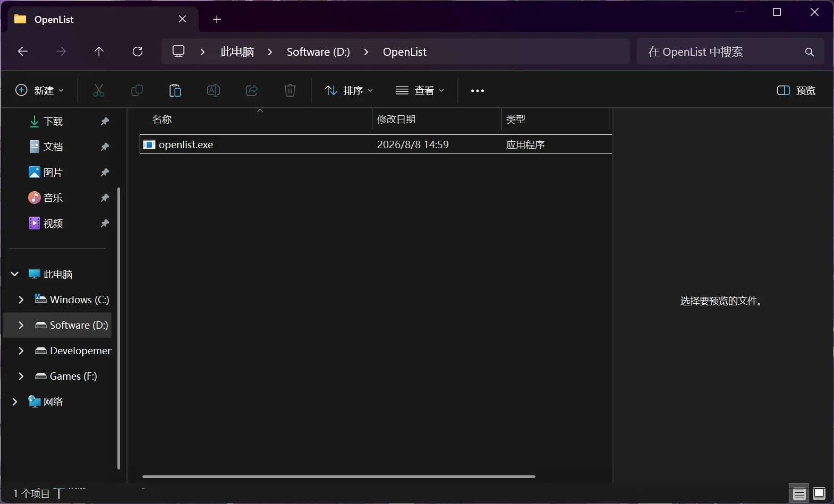Open chevron before 此电脑 in breadcrumb

pyautogui.click(x=202, y=52)
